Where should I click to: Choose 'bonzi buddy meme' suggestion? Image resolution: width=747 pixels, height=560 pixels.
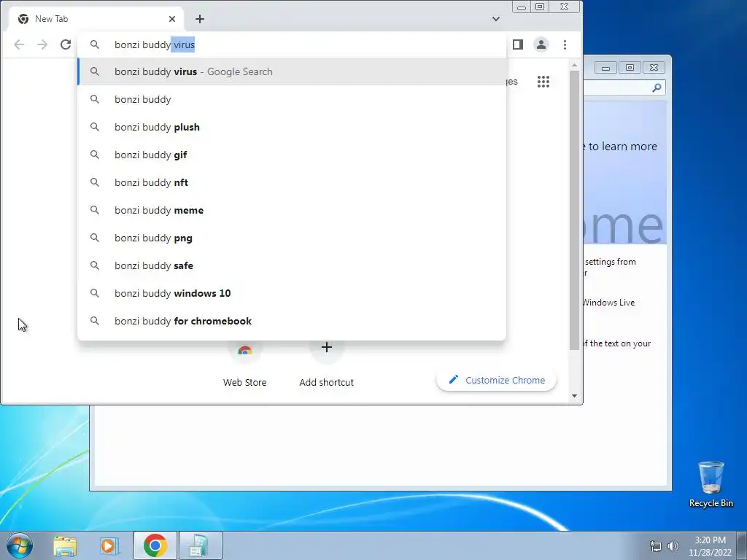point(292,210)
